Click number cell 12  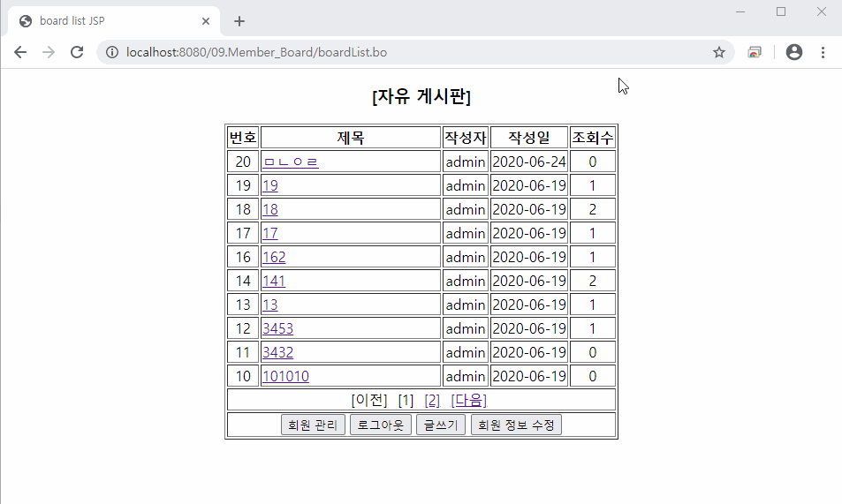(243, 328)
